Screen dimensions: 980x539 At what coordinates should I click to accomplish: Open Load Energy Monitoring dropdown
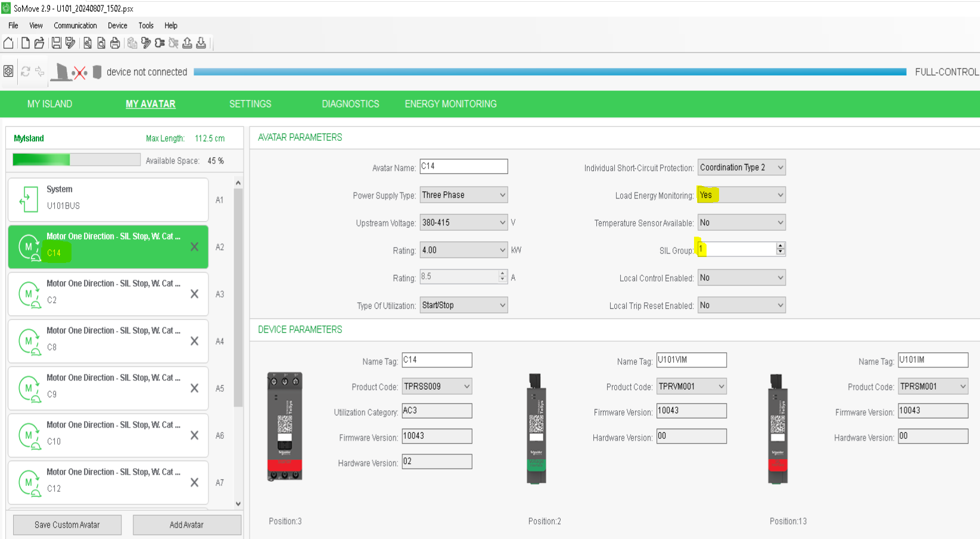click(x=742, y=195)
